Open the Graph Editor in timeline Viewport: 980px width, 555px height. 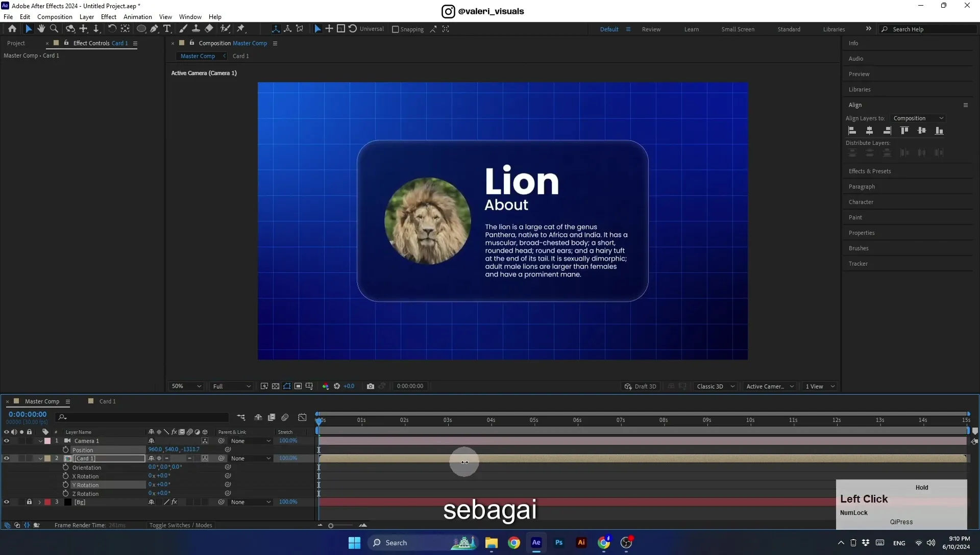pyautogui.click(x=303, y=417)
